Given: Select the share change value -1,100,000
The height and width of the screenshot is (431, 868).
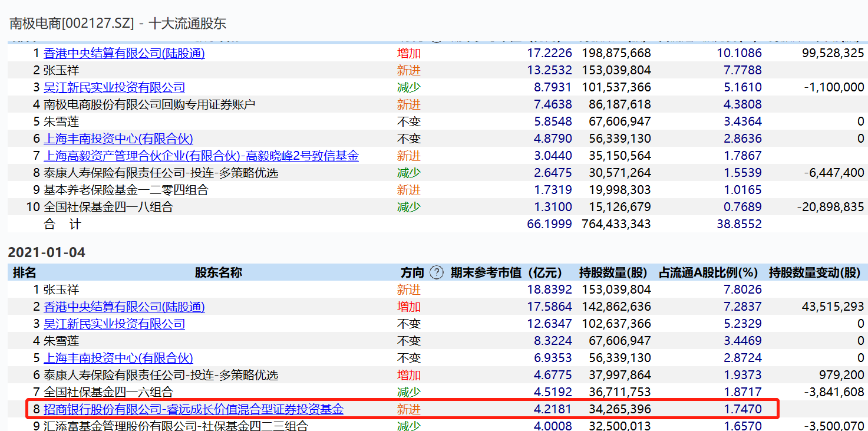Looking at the screenshot, I should (x=834, y=87).
